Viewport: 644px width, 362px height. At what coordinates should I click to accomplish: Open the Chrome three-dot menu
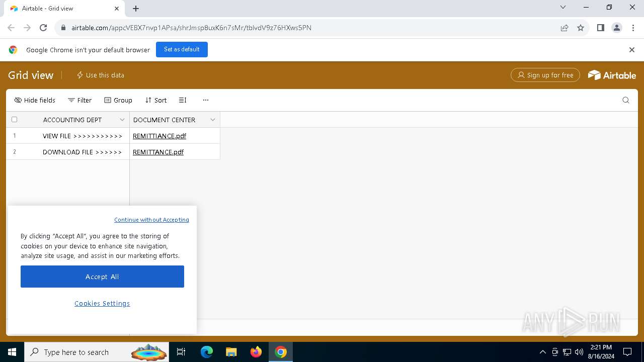click(x=632, y=28)
